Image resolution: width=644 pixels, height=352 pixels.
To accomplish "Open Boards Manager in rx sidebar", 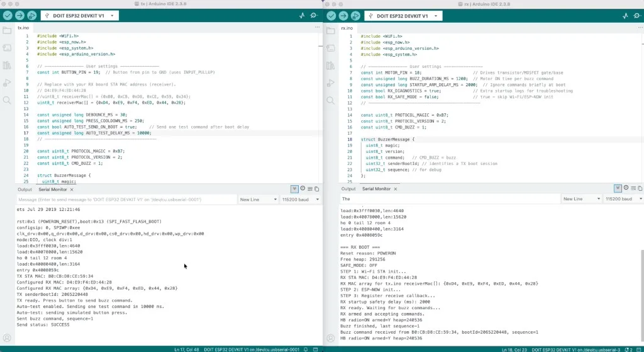I will pos(331,48).
